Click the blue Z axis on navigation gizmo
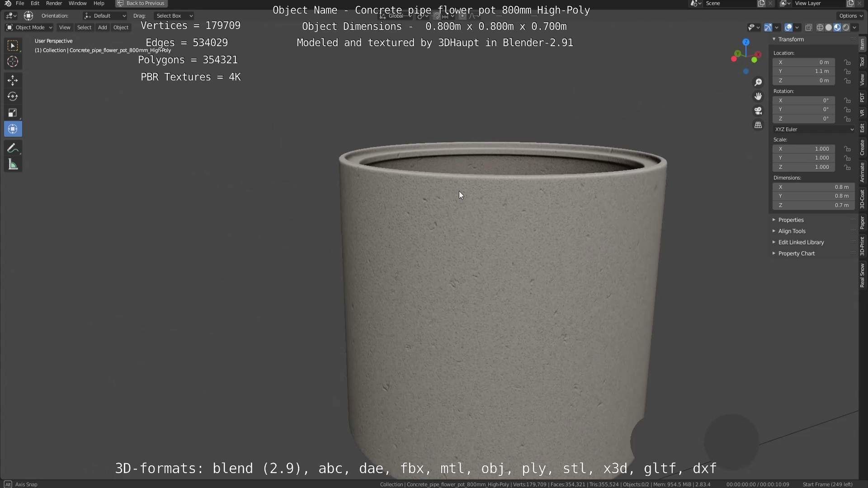 pyautogui.click(x=746, y=42)
